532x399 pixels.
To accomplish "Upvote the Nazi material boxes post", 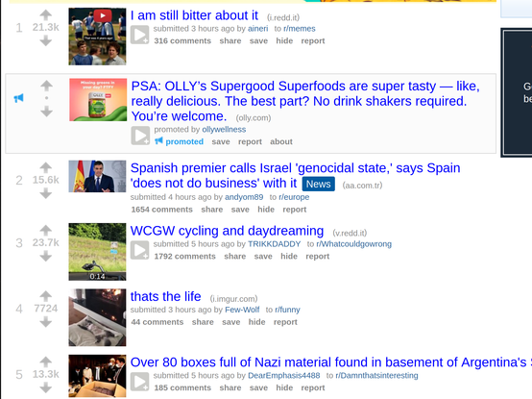I will pyautogui.click(x=46, y=362).
